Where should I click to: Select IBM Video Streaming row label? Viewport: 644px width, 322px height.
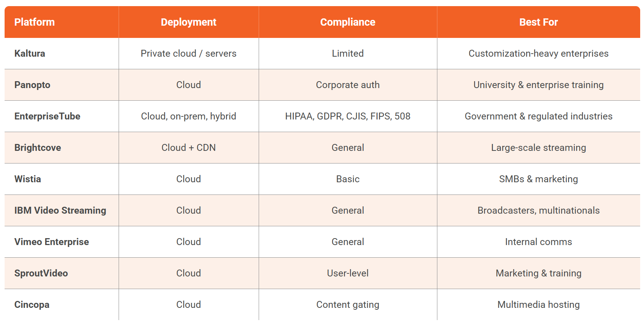point(60,211)
